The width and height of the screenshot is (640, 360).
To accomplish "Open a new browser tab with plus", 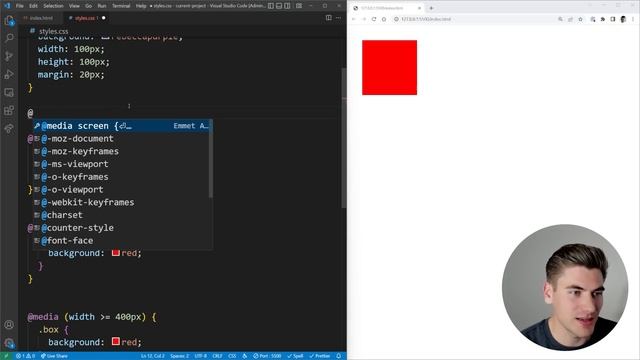I will coord(431,8).
